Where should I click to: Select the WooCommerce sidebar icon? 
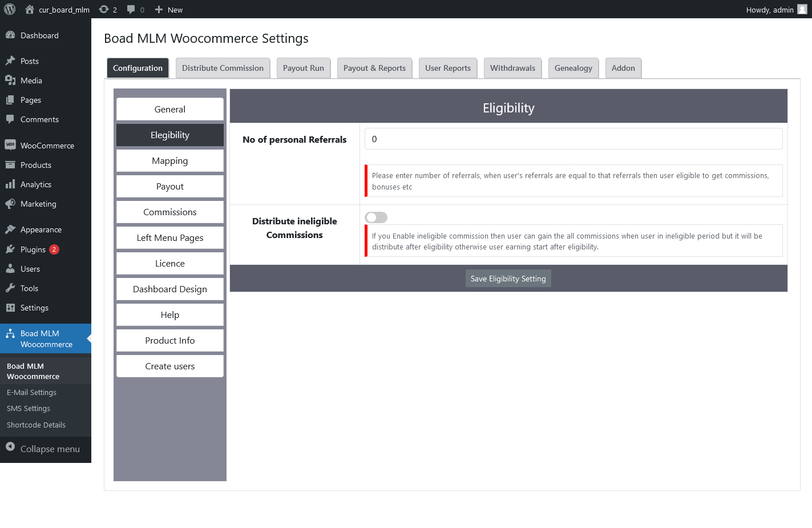tap(11, 145)
